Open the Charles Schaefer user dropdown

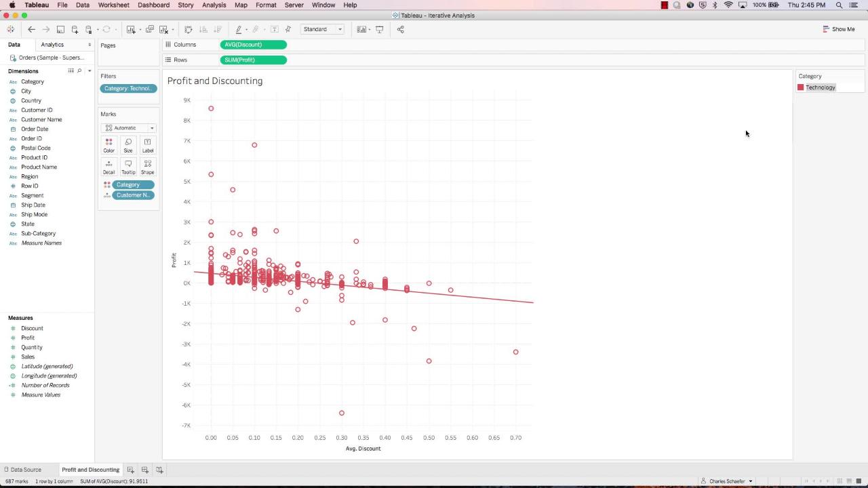coord(727,481)
